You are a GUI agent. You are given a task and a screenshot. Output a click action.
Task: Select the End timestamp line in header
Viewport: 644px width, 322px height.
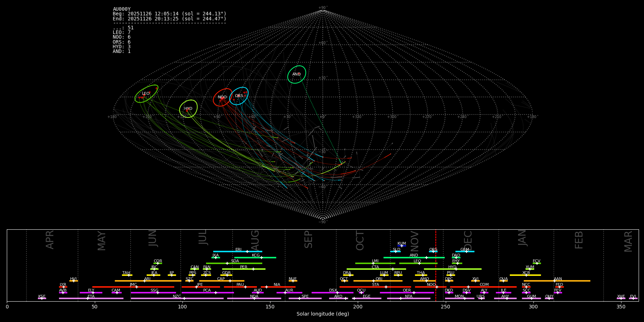coord(170,19)
